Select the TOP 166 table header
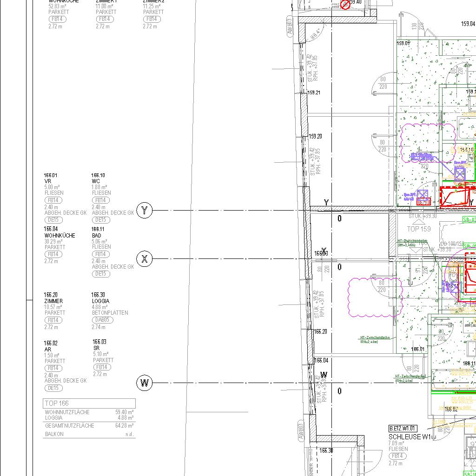This screenshot has width=476, height=476. coord(89,403)
